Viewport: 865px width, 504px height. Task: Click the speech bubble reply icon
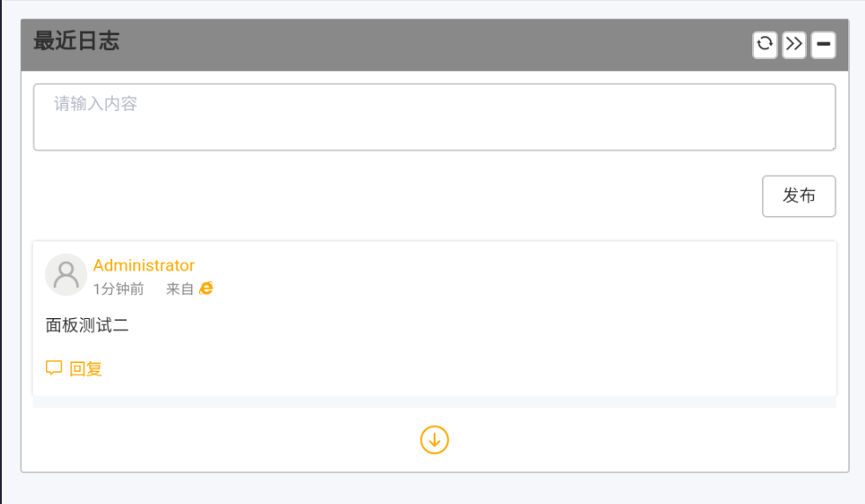click(54, 368)
